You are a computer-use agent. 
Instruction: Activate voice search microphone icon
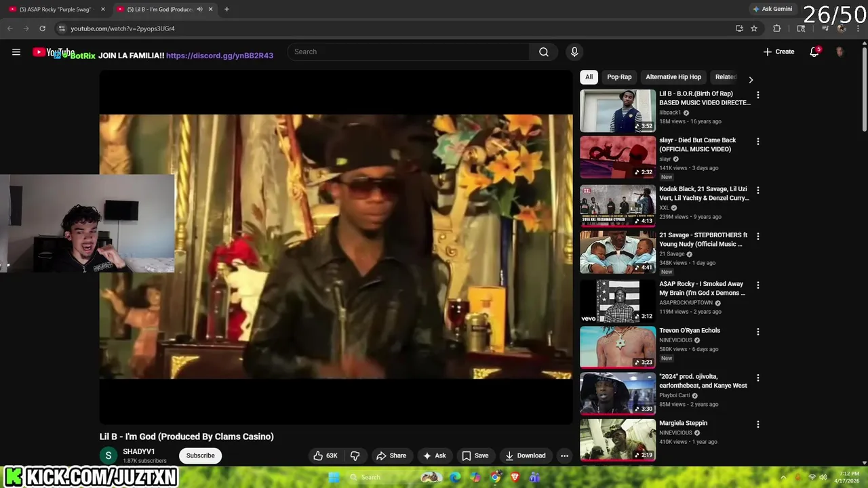click(574, 52)
